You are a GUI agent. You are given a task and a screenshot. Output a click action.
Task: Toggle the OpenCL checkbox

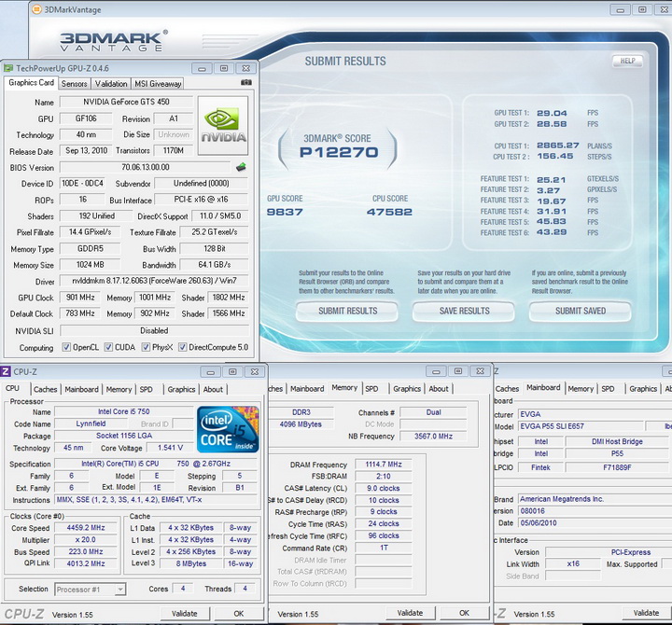(66, 347)
